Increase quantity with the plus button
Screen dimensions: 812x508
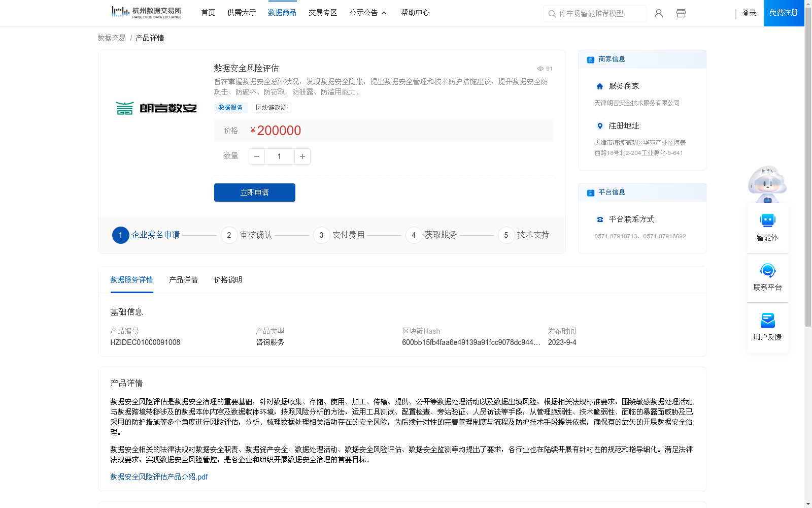302,156
